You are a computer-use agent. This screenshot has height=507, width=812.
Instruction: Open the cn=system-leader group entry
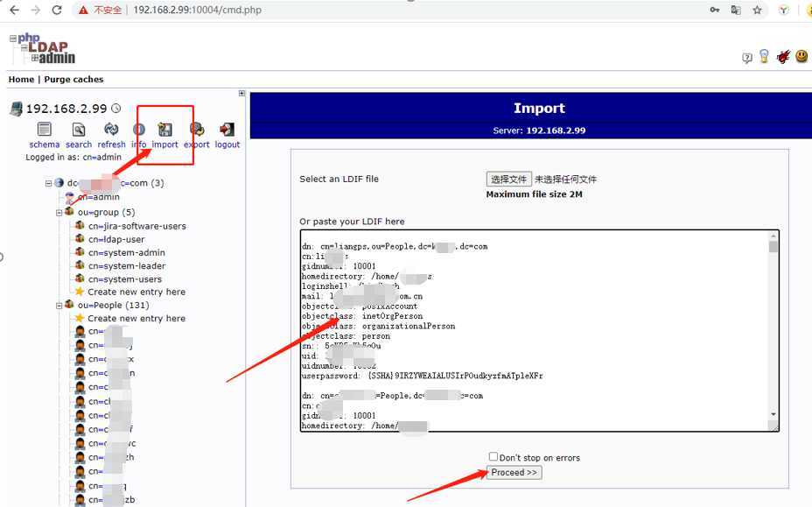(x=127, y=266)
